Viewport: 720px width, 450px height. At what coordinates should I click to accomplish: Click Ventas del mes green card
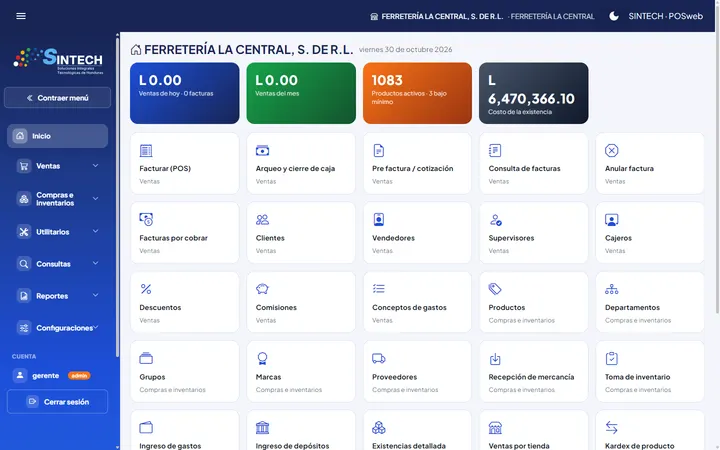pos(301,93)
